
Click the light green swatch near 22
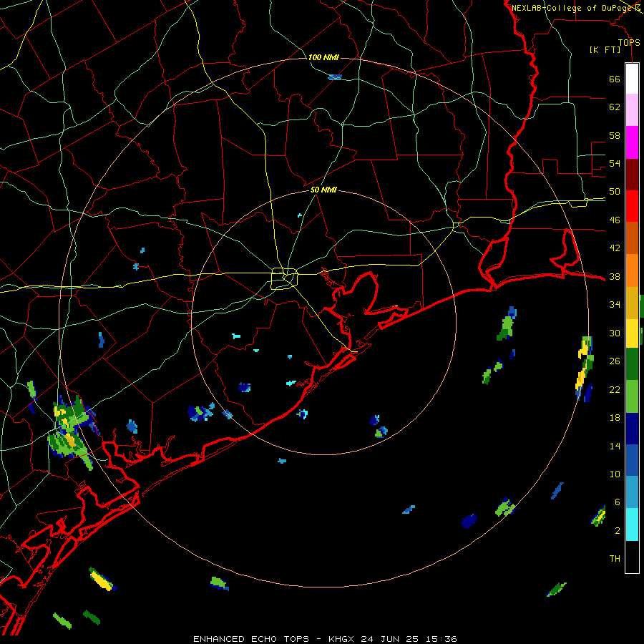pos(632,396)
